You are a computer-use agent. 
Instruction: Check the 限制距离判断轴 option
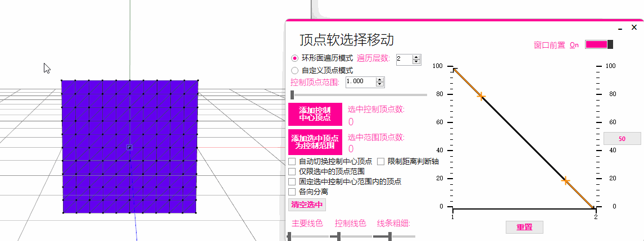pyautogui.click(x=380, y=162)
